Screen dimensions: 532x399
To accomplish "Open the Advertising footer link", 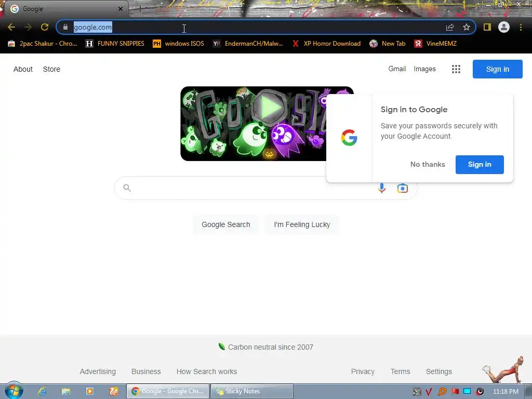I will point(98,371).
